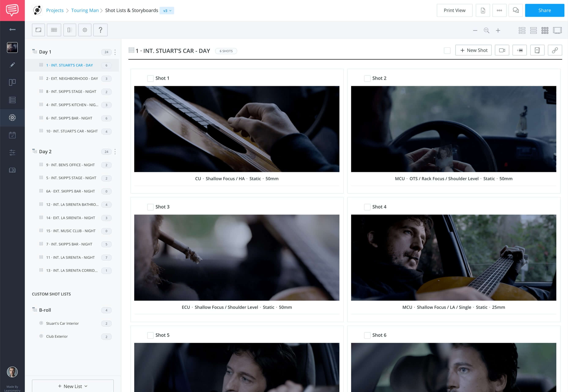Click the help question mark icon
Screen dimensions: 568x392
(x=100, y=30)
